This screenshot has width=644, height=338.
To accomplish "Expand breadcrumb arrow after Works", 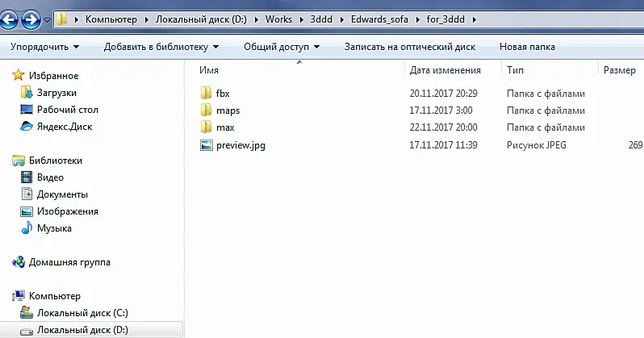I will click(301, 19).
